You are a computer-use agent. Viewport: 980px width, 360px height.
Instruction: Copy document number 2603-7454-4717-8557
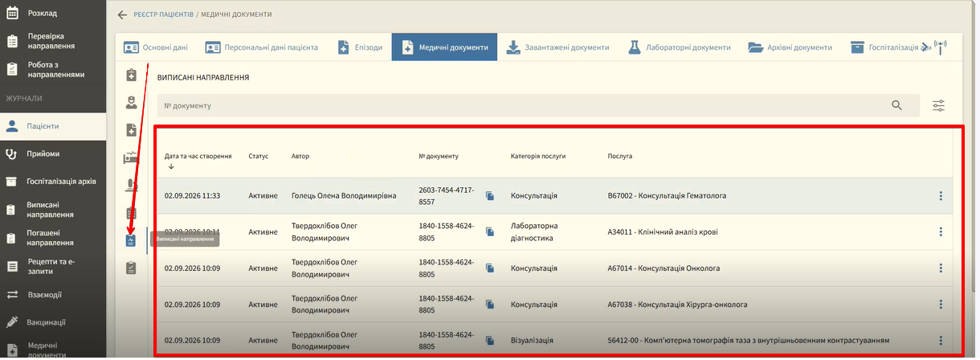[x=489, y=196]
